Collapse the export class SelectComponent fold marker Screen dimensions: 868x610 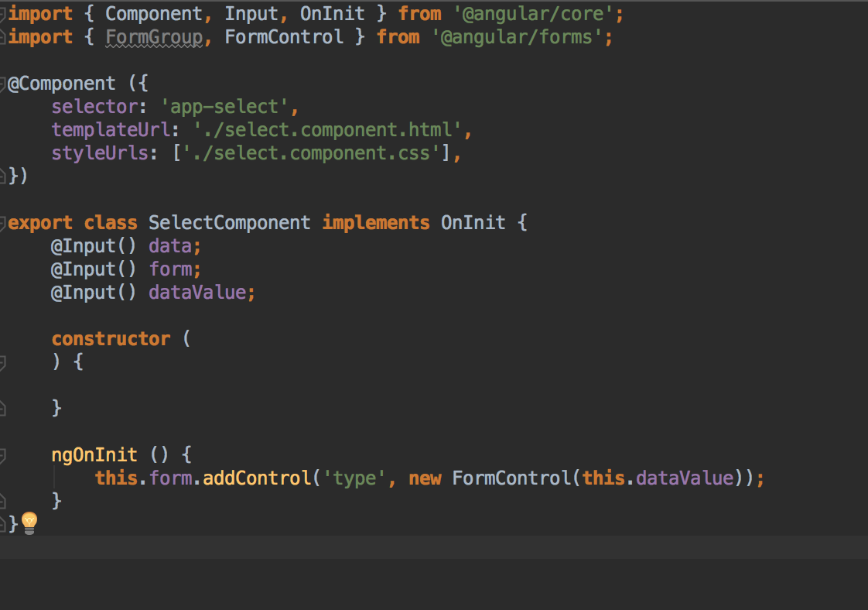(2, 223)
